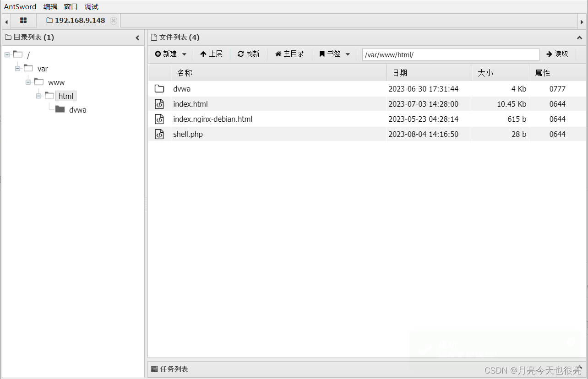Select html folder in tree

(66, 96)
